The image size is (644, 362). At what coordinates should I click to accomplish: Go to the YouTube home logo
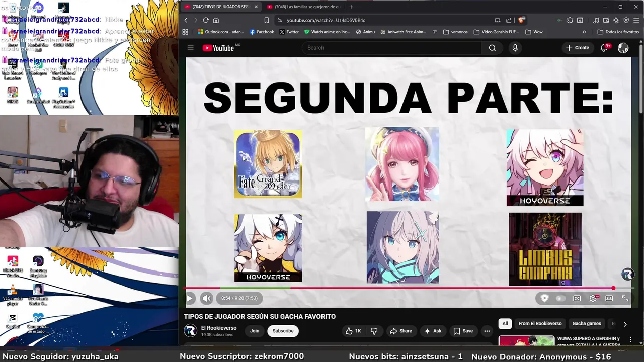[x=218, y=48]
